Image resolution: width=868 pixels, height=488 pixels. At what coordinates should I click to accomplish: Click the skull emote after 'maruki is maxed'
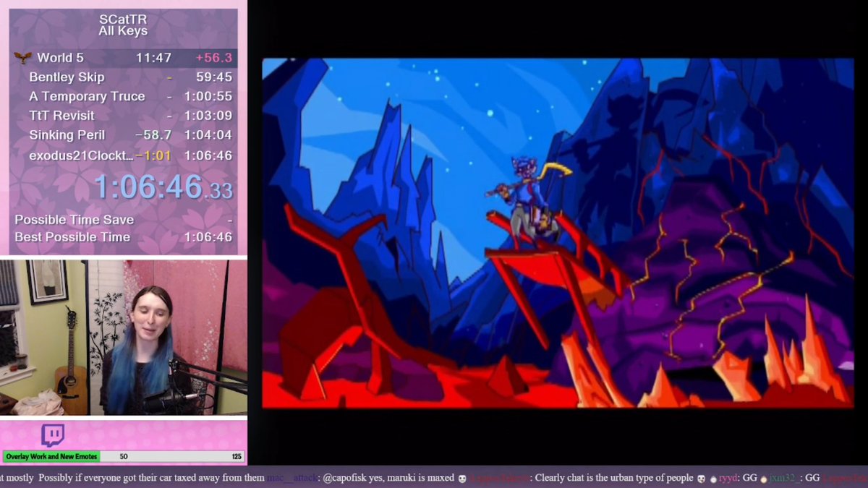pos(463,479)
